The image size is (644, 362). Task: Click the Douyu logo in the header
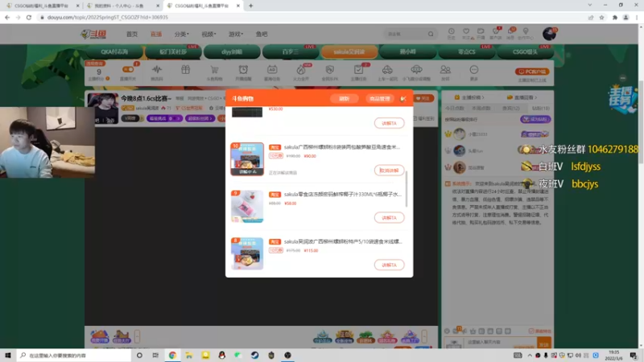[x=93, y=34]
